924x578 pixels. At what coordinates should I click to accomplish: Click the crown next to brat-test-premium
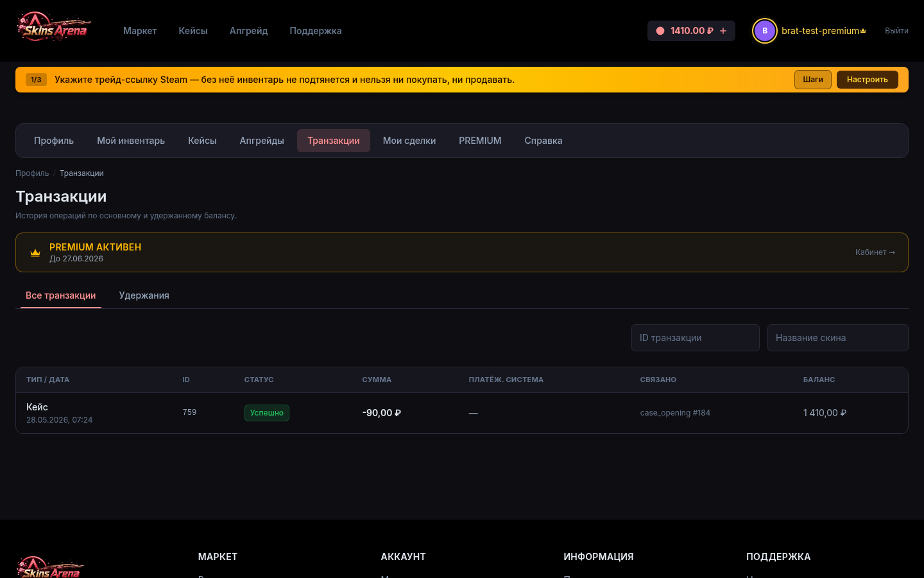click(x=863, y=31)
